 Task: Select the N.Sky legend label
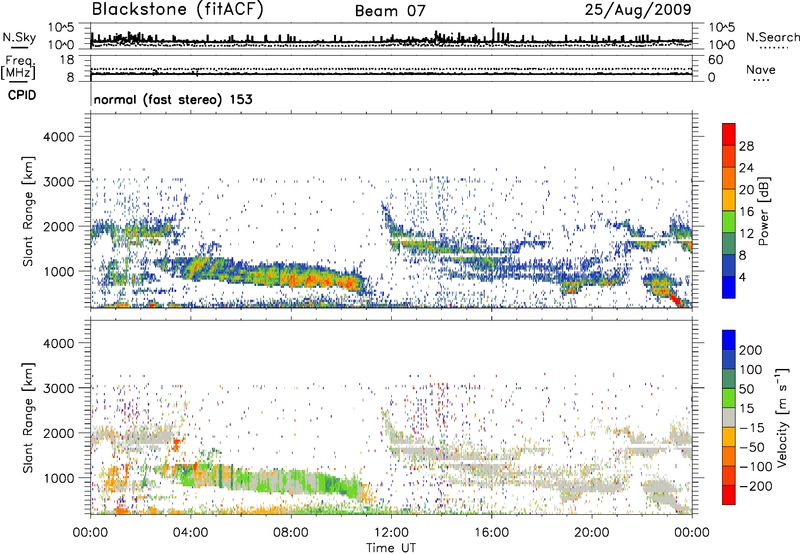point(19,37)
